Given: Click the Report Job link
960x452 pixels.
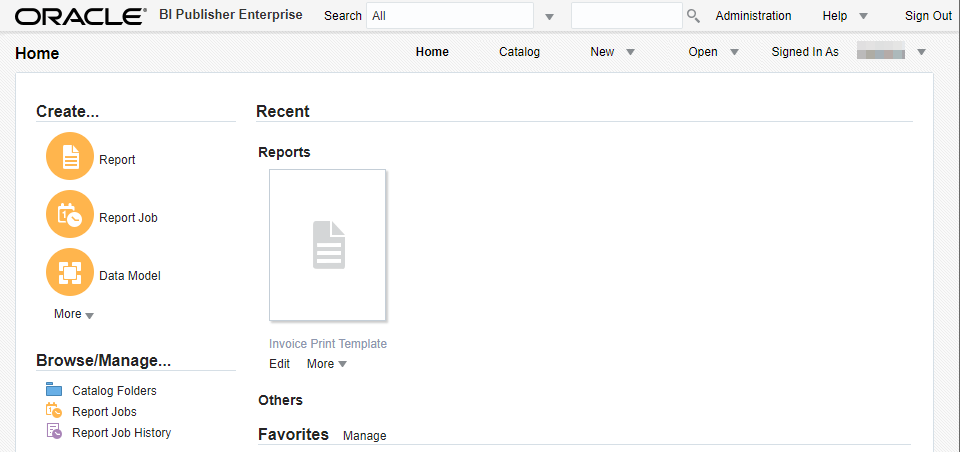Looking at the screenshot, I should 128,217.
